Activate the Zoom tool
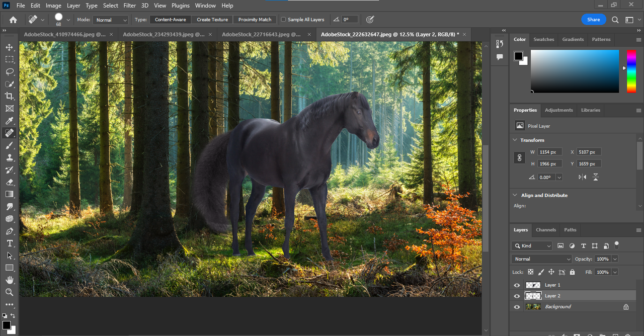 click(x=9, y=292)
